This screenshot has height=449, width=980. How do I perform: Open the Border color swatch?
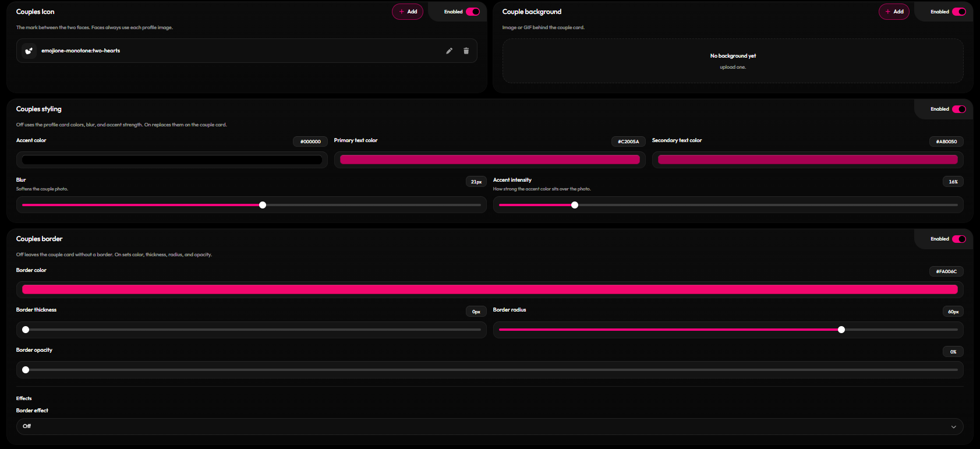490,289
